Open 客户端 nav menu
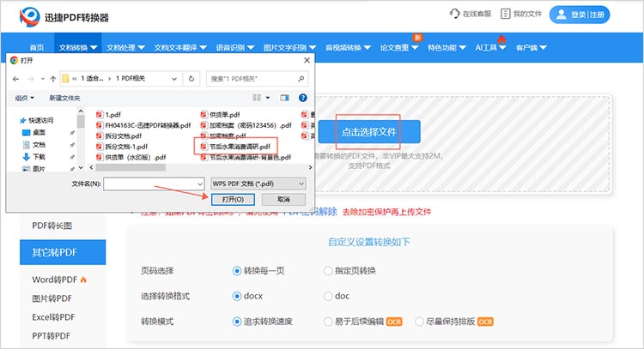 point(532,47)
